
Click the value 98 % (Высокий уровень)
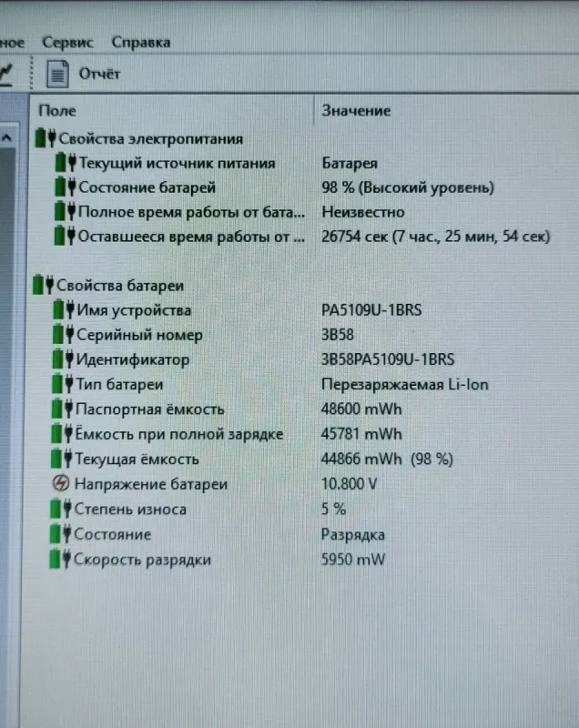pyautogui.click(x=408, y=187)
